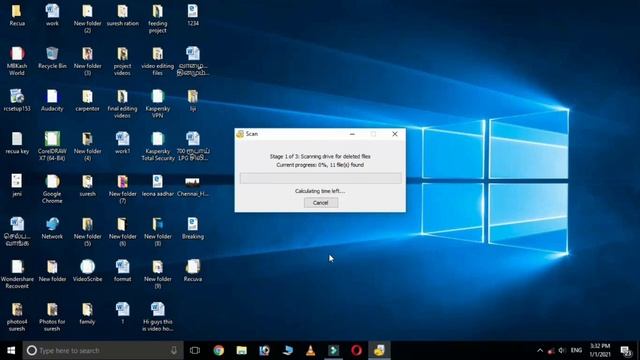Open Opera browser from the taskbar
Image resolution: width=640 pixels, height=360 pixels.
point(356,350)
